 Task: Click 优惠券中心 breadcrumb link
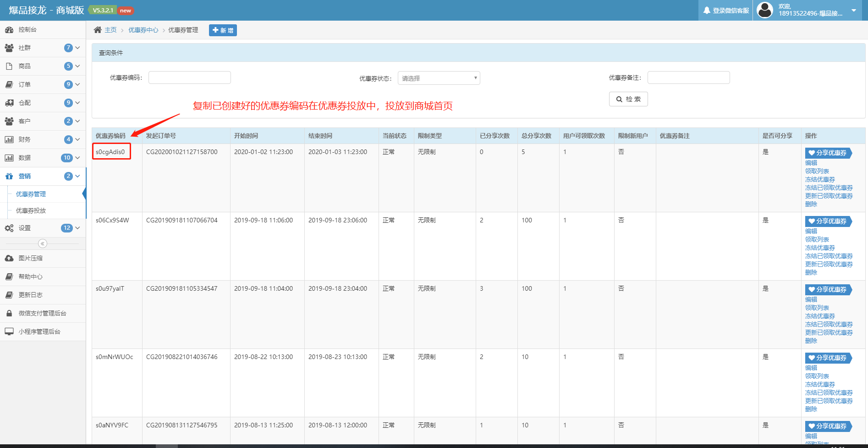tap(143, 30)
